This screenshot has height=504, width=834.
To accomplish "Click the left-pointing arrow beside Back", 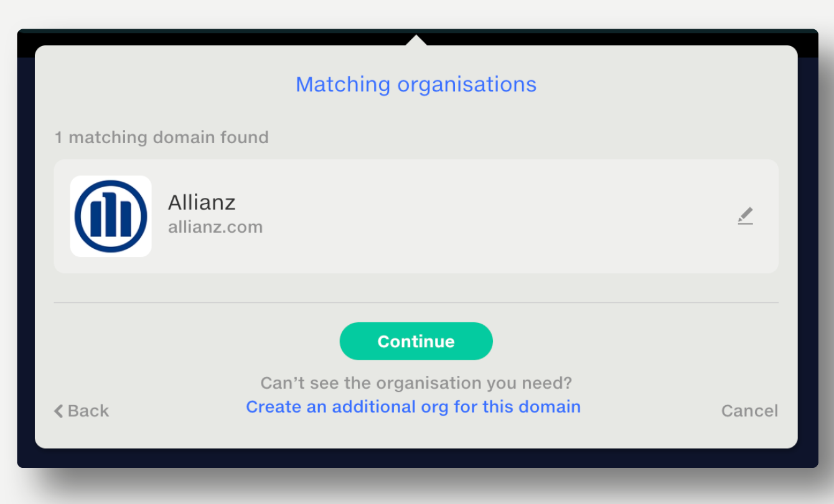I will point(58,411).
